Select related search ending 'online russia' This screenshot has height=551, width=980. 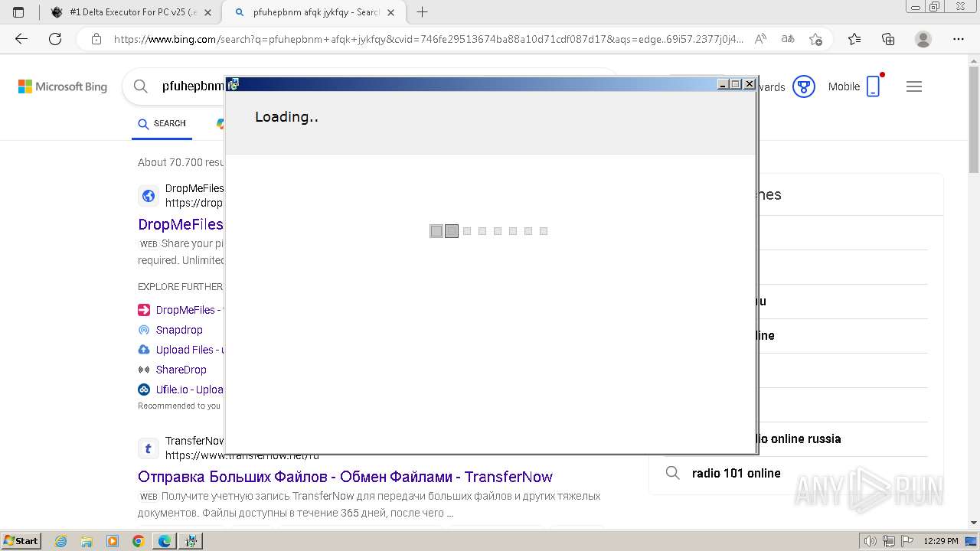(x=799, y=439)
